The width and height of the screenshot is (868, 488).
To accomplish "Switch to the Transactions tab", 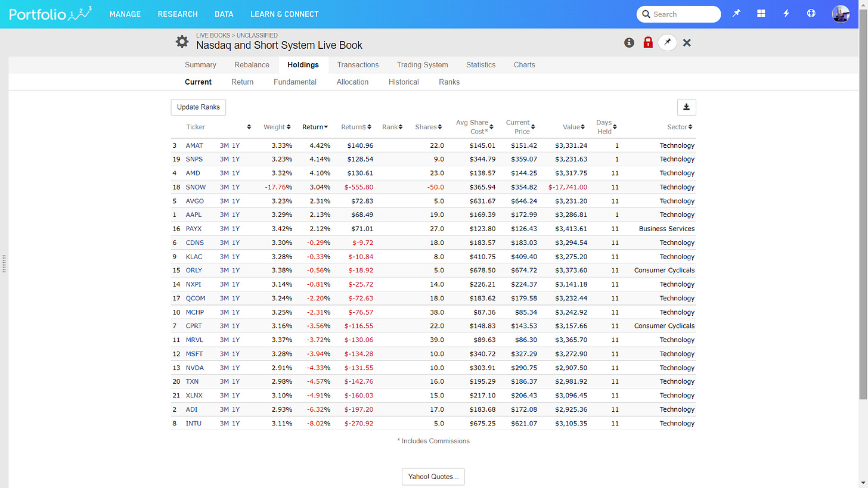I will (x=358, y=65).
